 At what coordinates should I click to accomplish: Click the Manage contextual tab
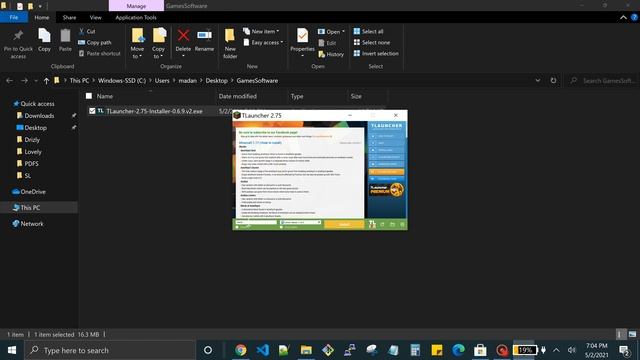(136, 6)
